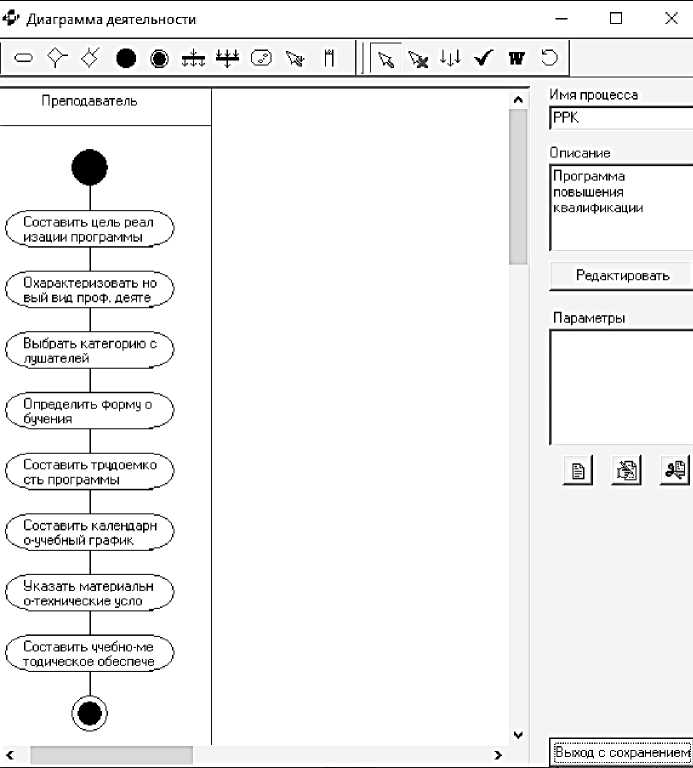
Task: Select the Преподаватель swimlane header
Action: [x=89, y=101]
